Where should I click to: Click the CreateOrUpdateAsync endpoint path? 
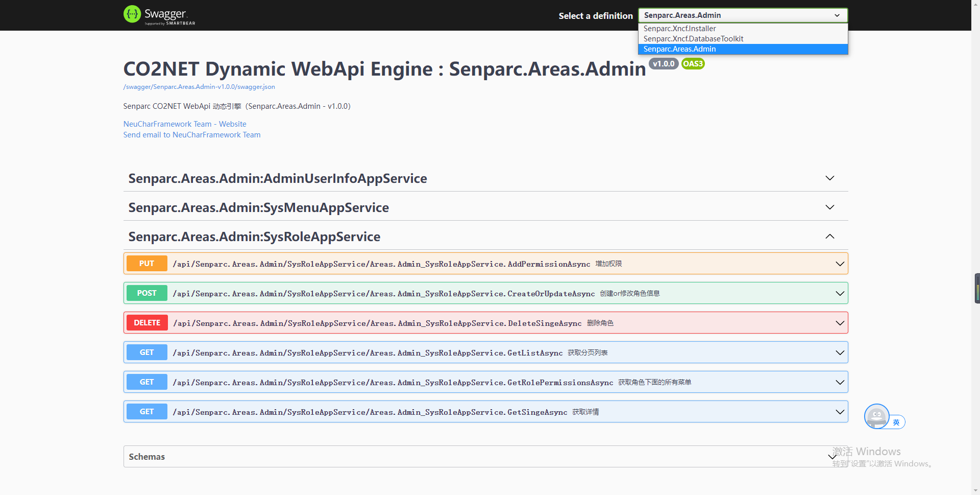tap(384, 294)
